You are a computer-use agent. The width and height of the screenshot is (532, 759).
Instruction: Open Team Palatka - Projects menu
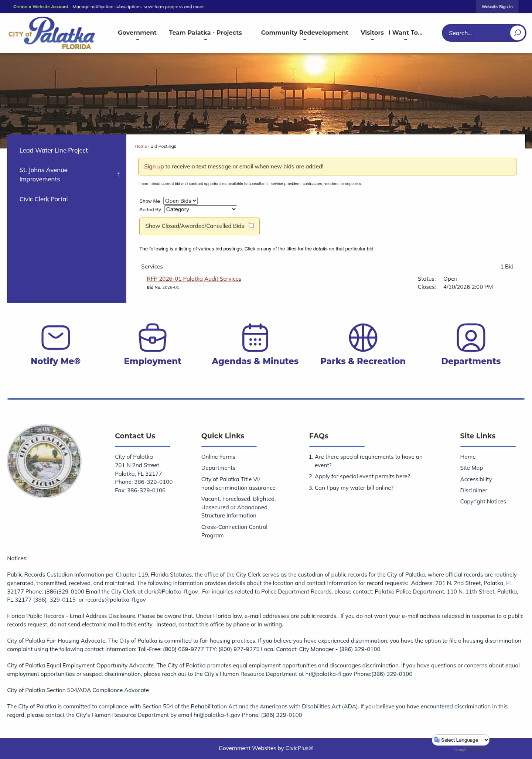pyautogui.click(x=205, y=33)
